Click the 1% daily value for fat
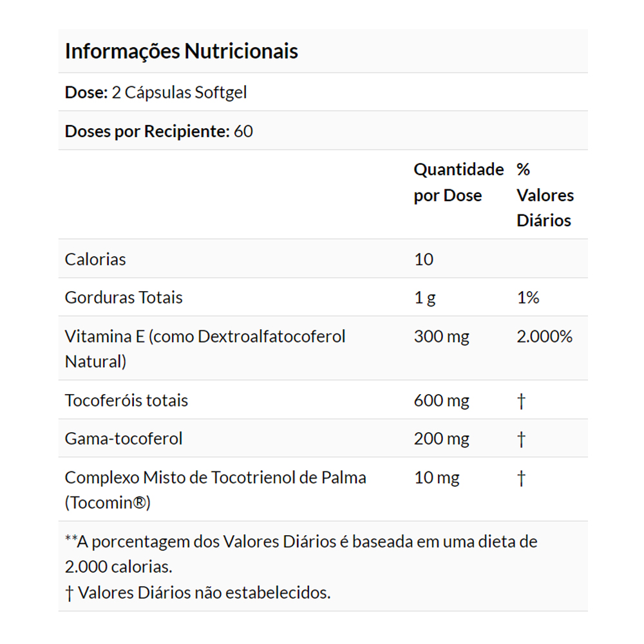The width and height of the screenshot is (644, 644). point(528,298)
